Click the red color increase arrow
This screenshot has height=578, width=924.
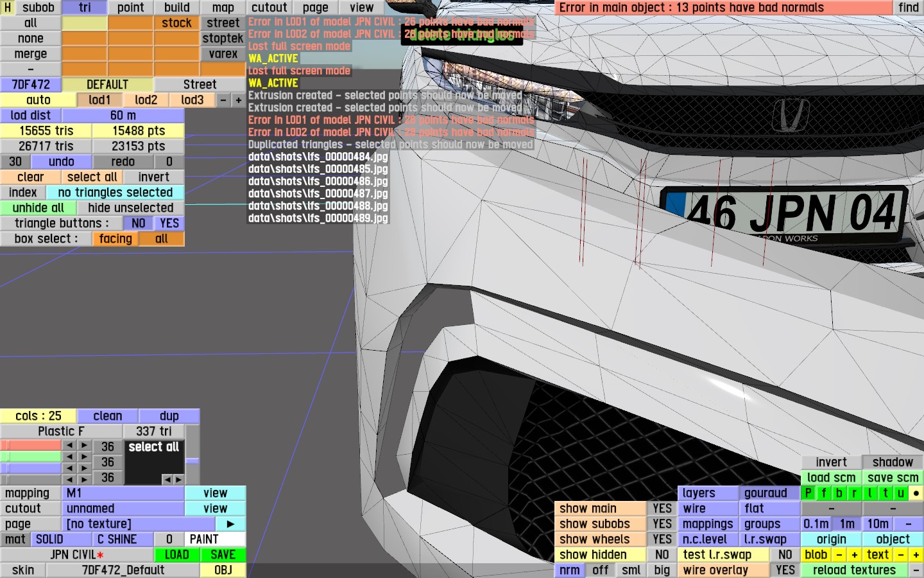coord(84,446)
